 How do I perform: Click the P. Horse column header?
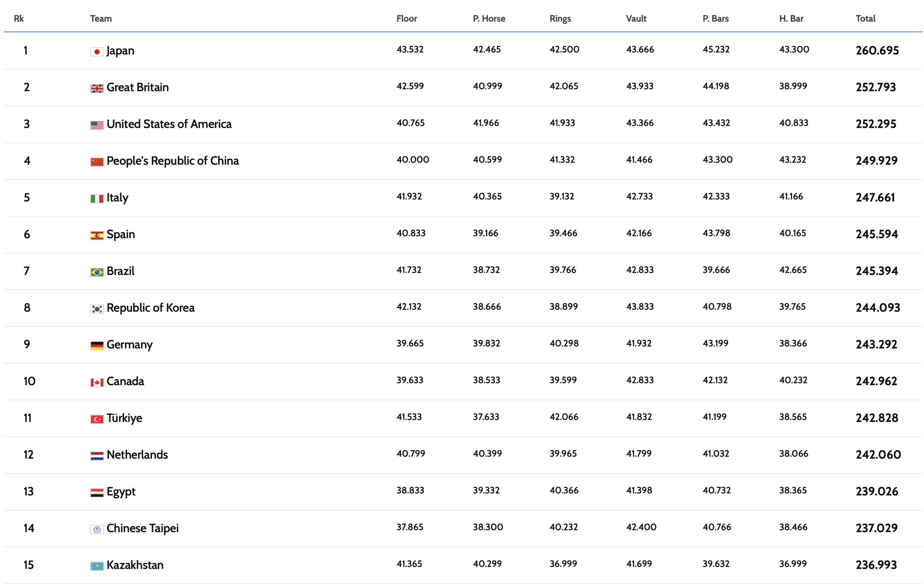point(489,18)
